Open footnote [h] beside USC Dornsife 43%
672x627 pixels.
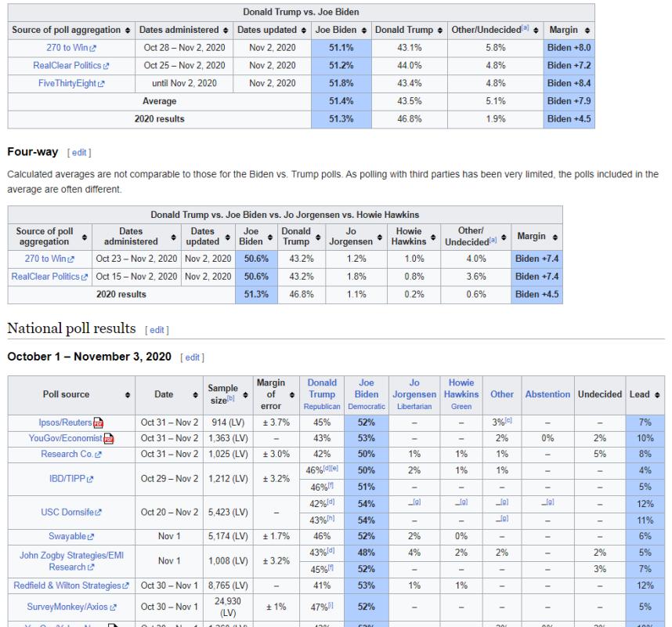pyautogui.click(x=331, y=518)
